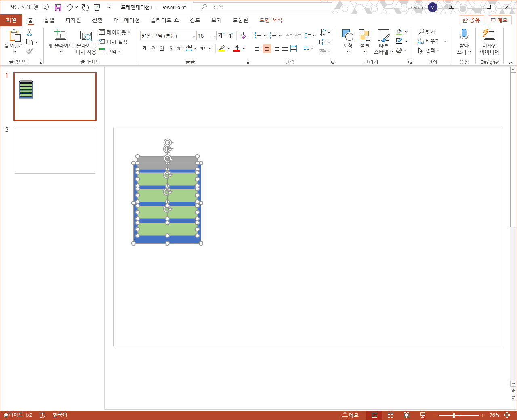Expand Replace (바꾸기) dropdown arrow
This screenshot has height=420, width=517.
446,41
